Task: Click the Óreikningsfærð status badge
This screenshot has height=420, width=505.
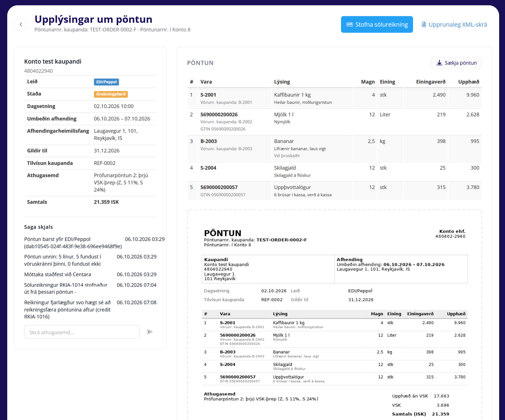Action: click(111, 94)
